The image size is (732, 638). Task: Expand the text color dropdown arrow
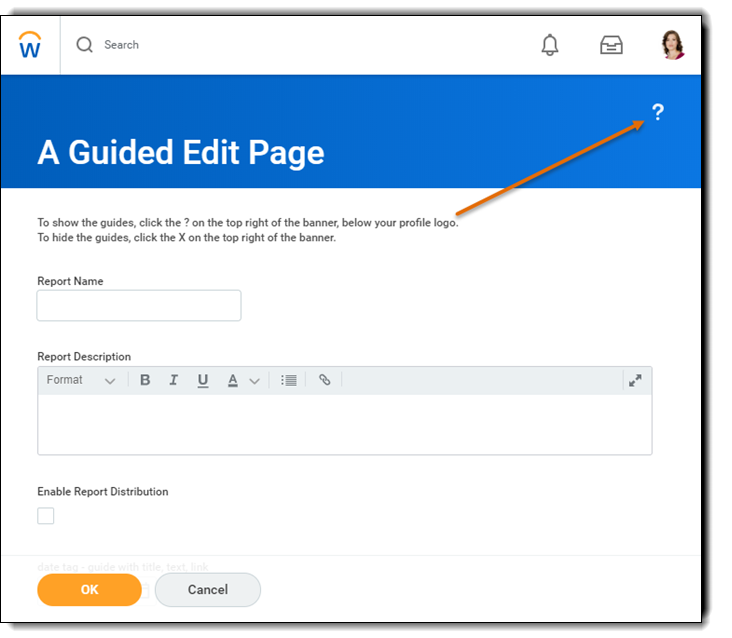[254, 381]
